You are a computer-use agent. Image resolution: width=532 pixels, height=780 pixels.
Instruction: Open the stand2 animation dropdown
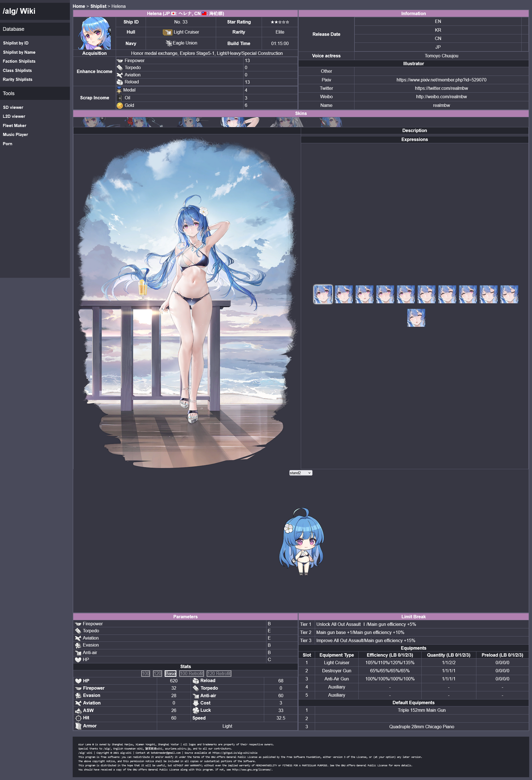[301, 473]
